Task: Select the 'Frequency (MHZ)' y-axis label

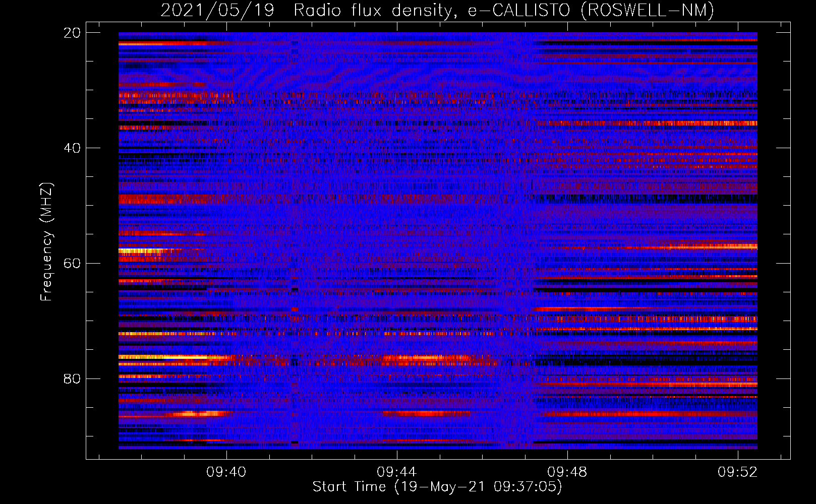Action: click(x=46, y=241)
